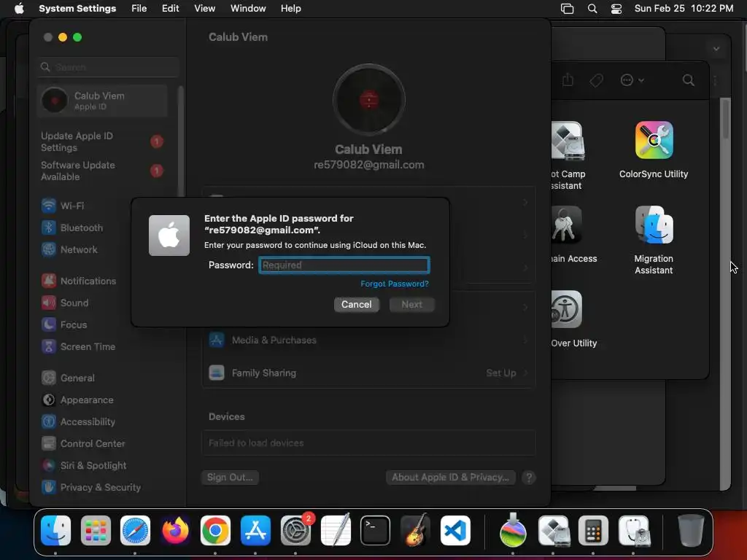Click the Forgot Password? link
The width and height of the screenshot is (747, 560).
(x=395, y=284)
